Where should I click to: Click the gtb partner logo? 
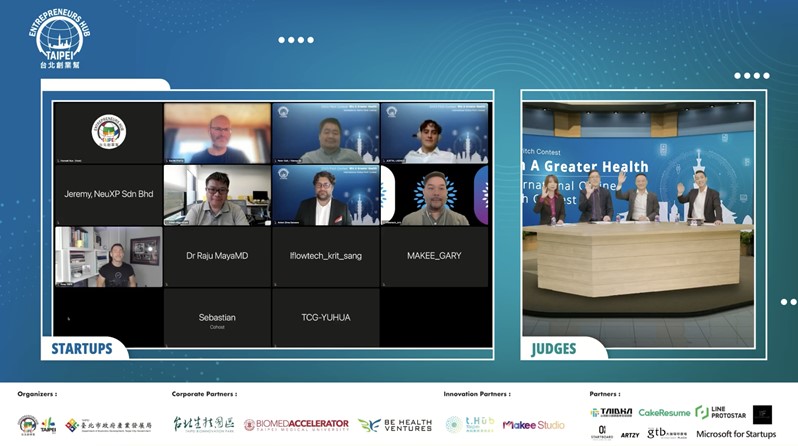667,433
